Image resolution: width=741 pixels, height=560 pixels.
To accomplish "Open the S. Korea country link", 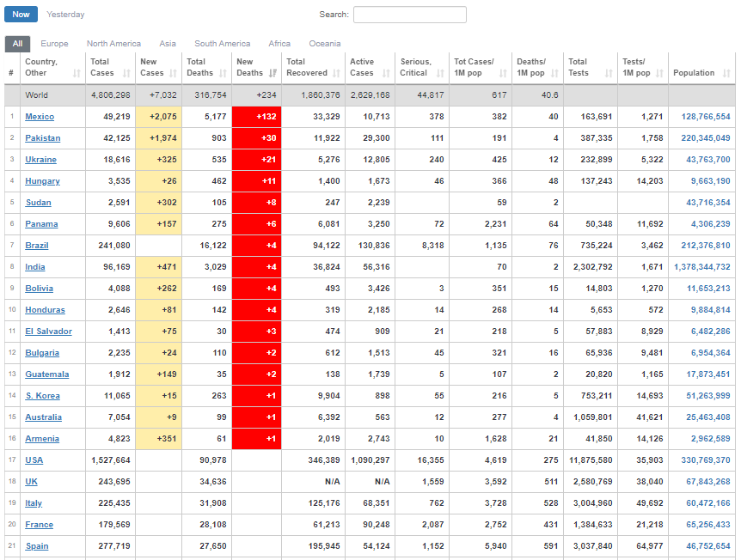I will 42,396.
